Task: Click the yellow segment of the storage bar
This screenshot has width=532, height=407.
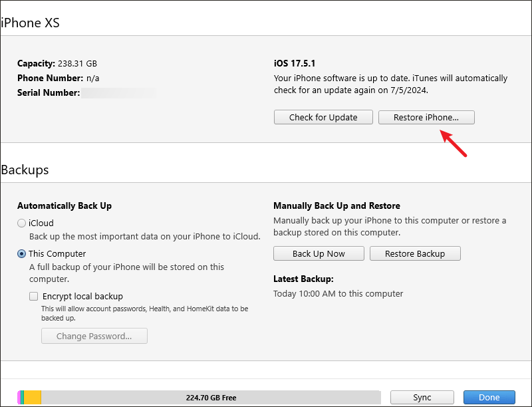Action: [x=33, y=398]
